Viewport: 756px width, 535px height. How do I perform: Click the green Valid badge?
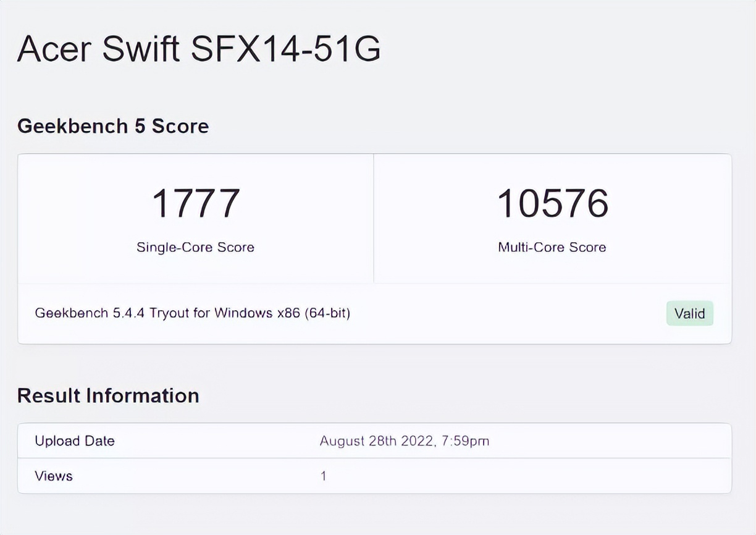[689, 313]
